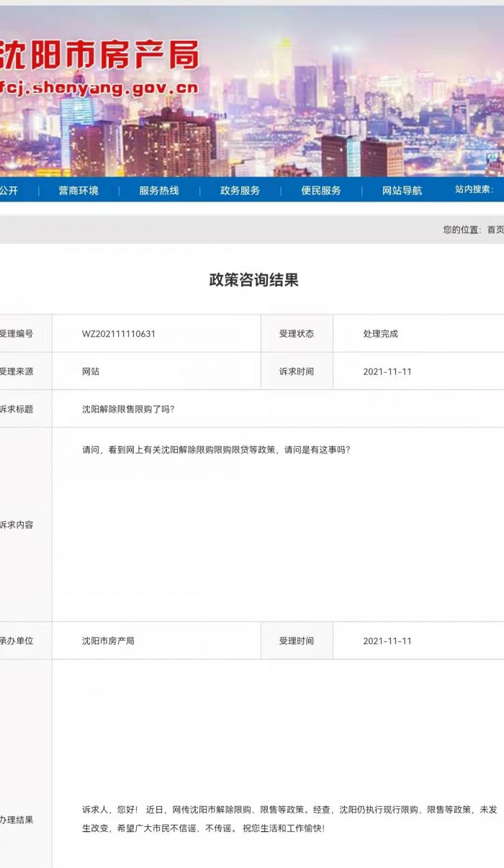Click the 政策咨询结果 page heading
Viewport: 504px width, 868px height.
point(253,280)
